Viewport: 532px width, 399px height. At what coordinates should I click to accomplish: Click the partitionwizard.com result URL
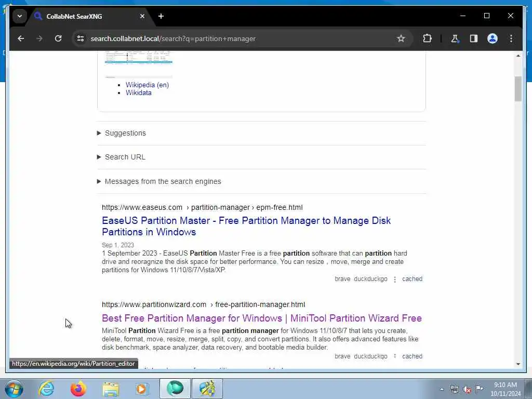pos(203,304)
